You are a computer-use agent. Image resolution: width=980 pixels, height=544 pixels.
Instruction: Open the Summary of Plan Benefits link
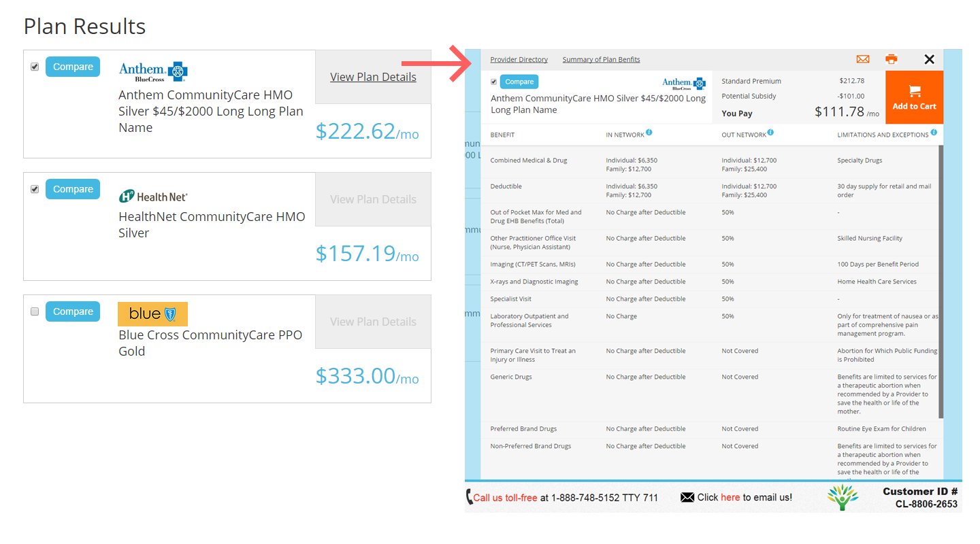click(601, 60)
